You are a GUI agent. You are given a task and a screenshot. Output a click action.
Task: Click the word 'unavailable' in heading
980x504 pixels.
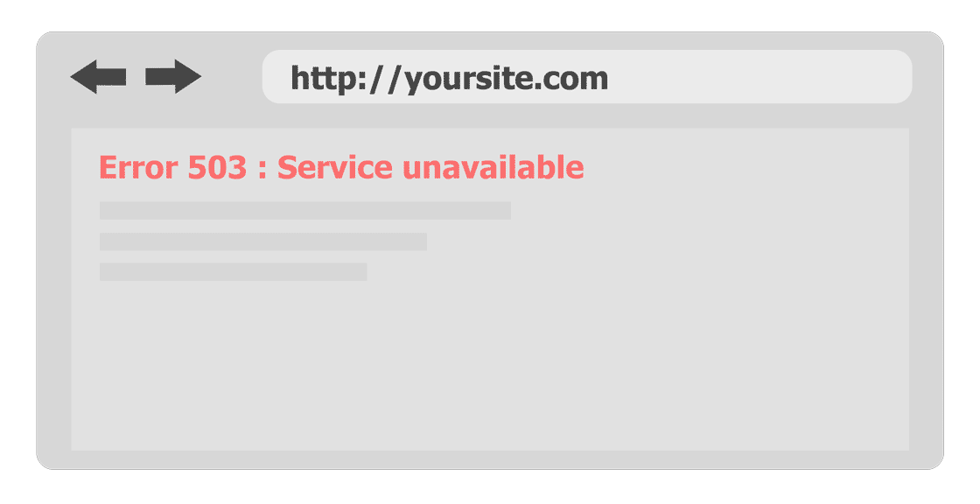coord(493,168)
